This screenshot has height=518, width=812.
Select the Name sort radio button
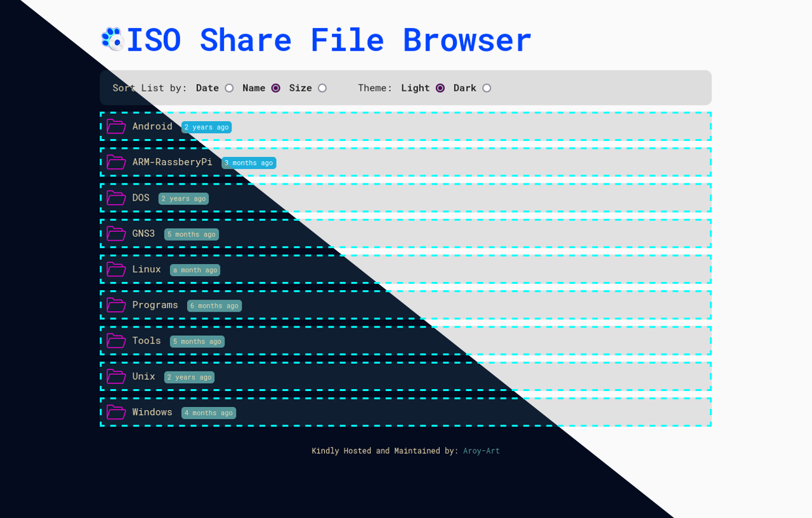point(275,88)
